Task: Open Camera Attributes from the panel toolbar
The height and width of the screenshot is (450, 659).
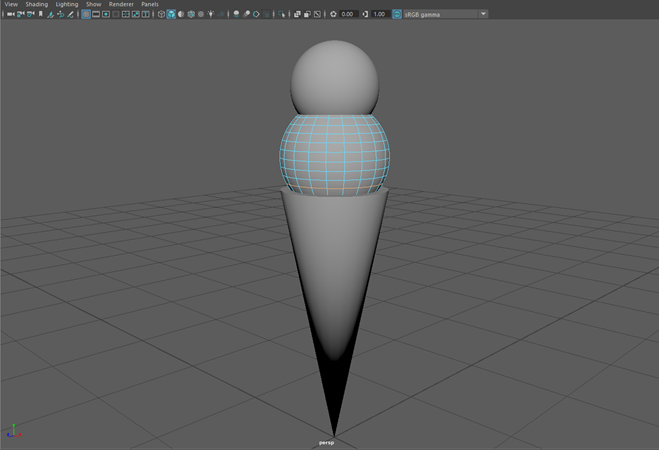Action: coord(30,14)
